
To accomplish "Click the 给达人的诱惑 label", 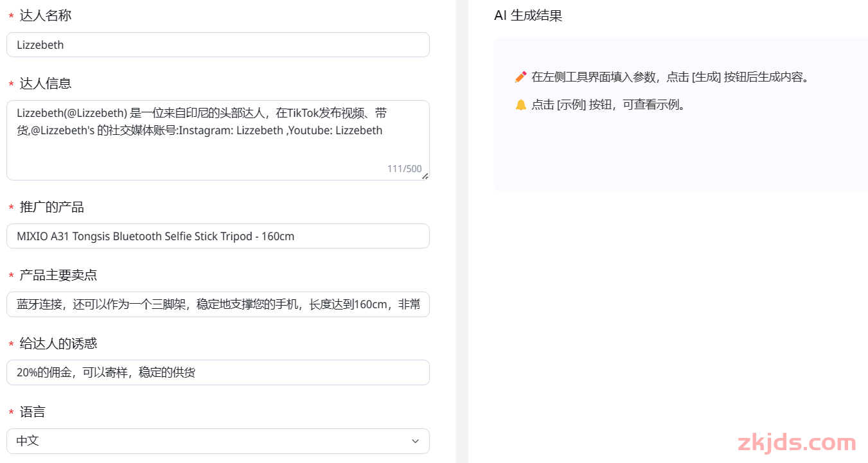I will [58, 344].
